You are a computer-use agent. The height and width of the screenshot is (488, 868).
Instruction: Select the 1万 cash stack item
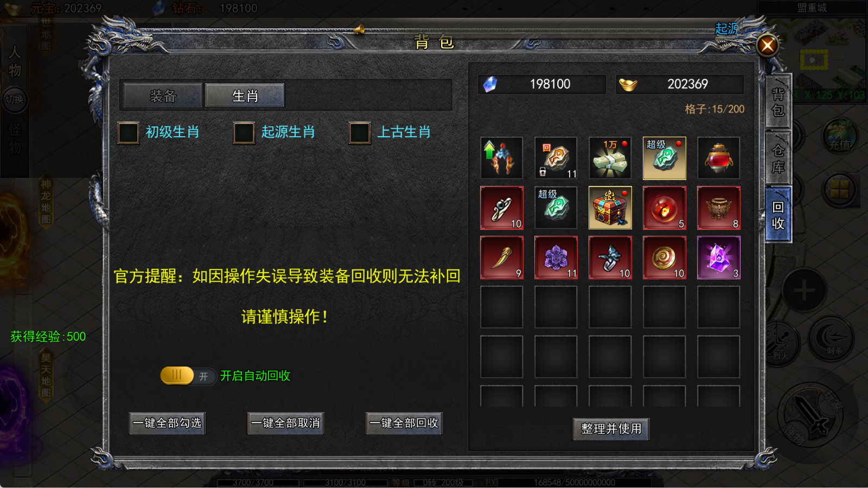(x=610, y=158)
